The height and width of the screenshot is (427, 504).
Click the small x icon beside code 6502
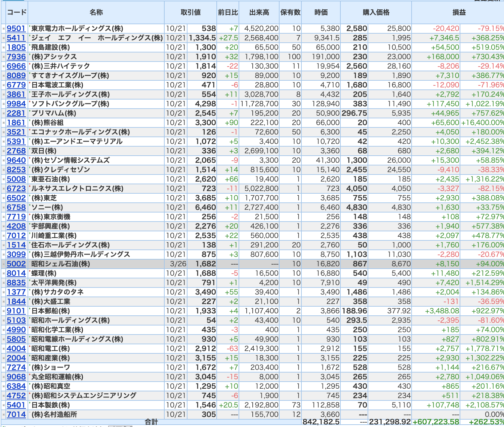(4, 198)
